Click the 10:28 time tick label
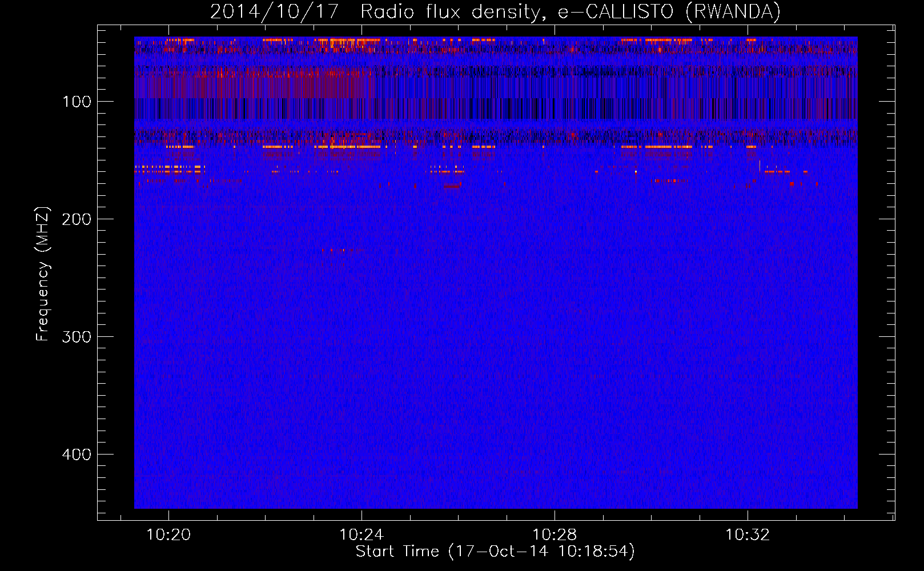Screen dimensions: 924x571 555,535
